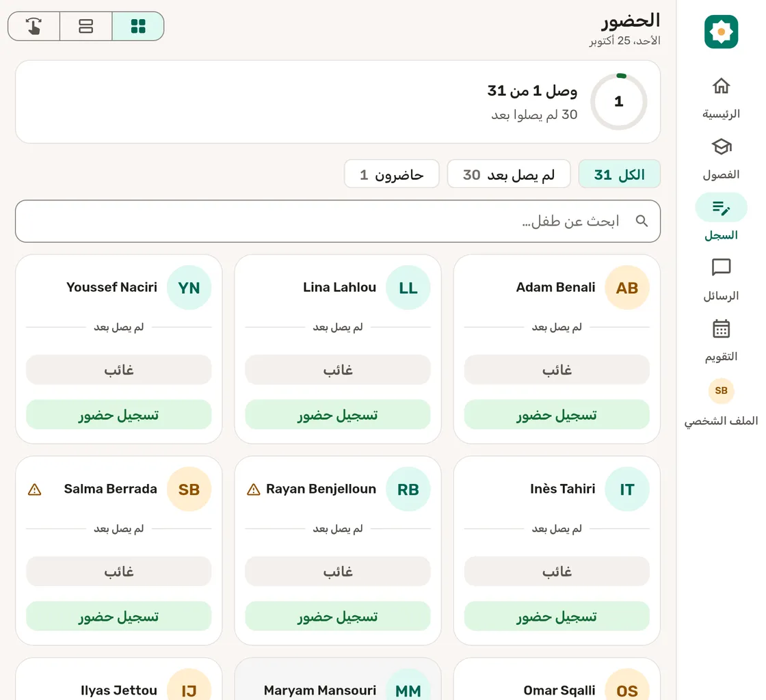Click the LL avatar of Lina Lahlou
Viewport: 766px width, 700px height.
[408, 288]
